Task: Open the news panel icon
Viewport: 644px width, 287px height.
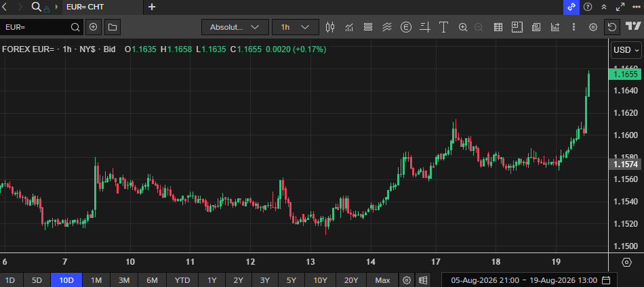Action: point(536,27)
